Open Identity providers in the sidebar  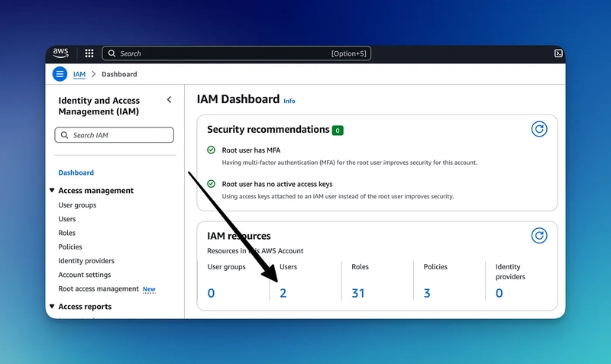[86, 261]
